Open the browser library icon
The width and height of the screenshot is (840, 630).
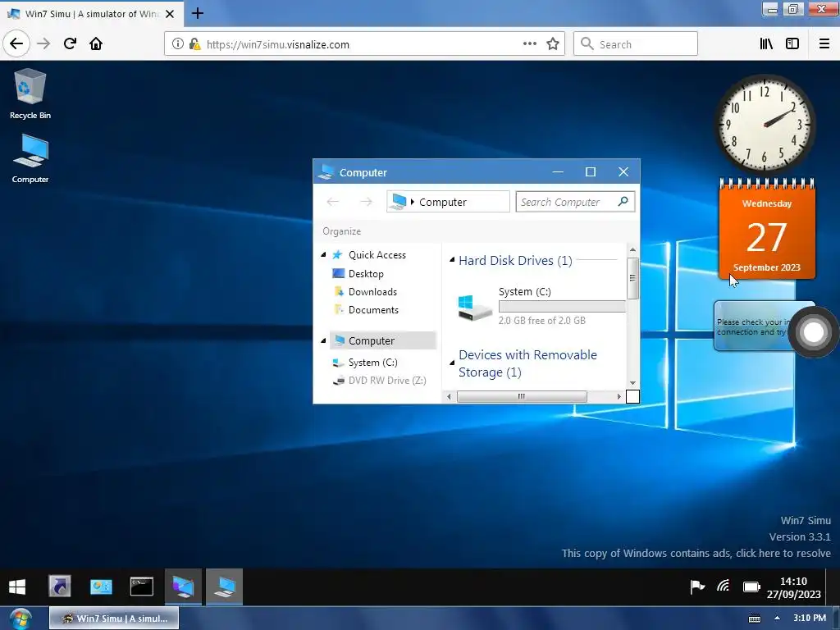click(766, 44)
